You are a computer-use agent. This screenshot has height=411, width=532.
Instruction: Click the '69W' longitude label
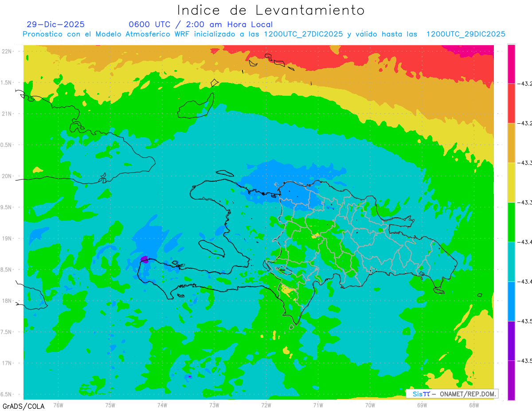[x=422, y=405]
